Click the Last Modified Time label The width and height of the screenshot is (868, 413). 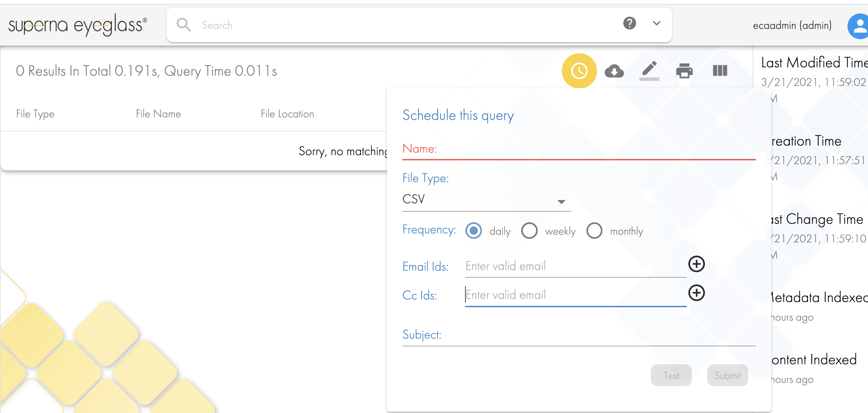[x=814, y=63]
